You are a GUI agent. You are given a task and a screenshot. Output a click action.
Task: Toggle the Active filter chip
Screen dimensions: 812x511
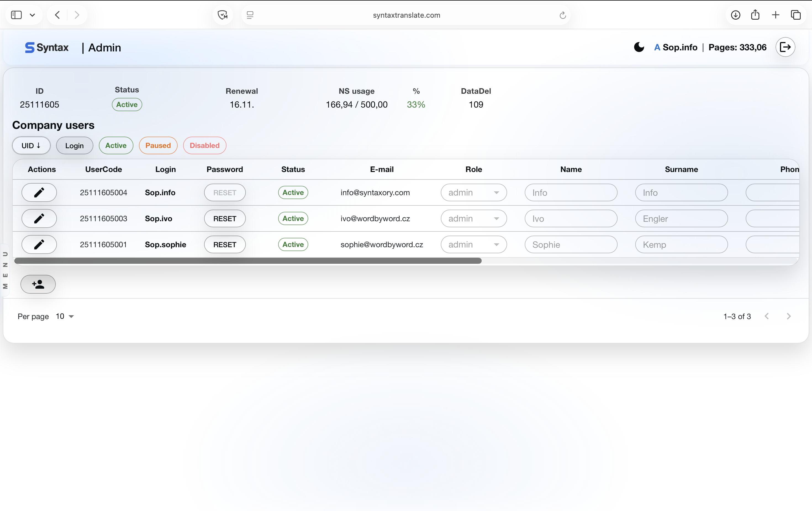116,145
